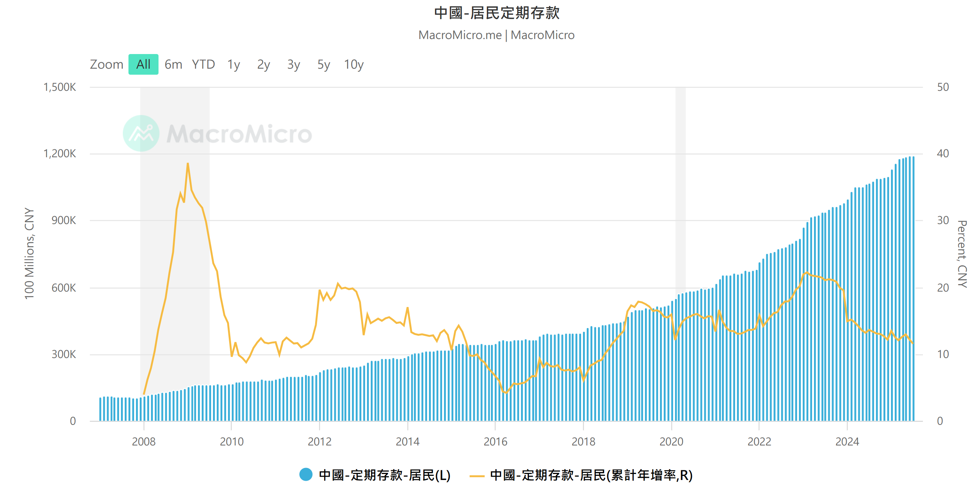
Task: Click the orange line peak near 2009
Action: (x=188, y=164)
